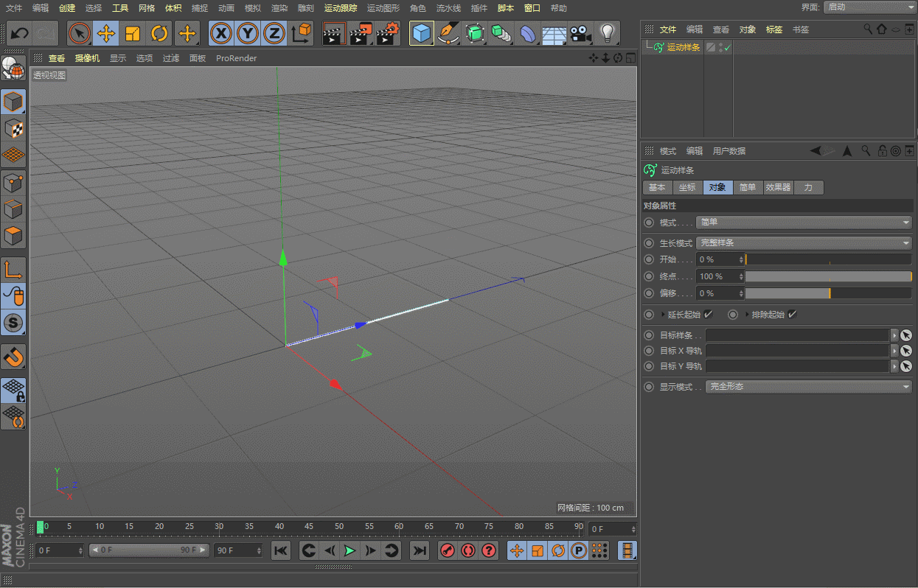Adjust the 偏移 slider
The height and width of the screenshot is (588, 918).
pos(829,293)
